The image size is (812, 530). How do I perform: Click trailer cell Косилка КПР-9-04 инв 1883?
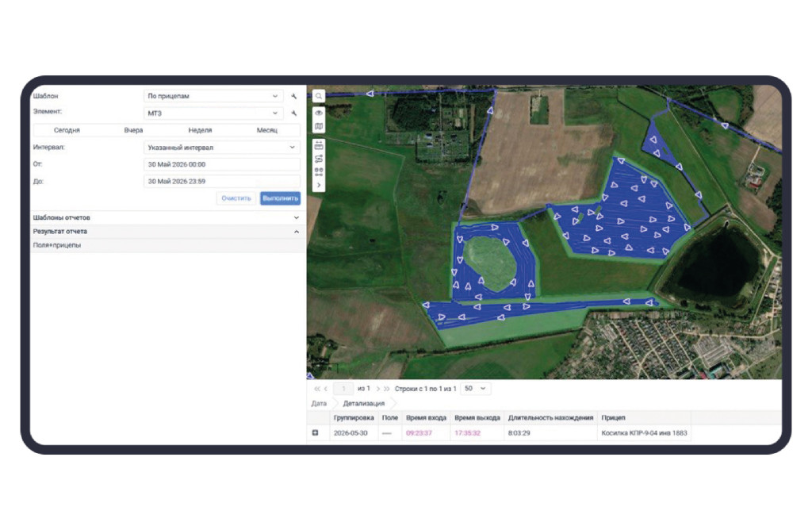click(644, 433)
